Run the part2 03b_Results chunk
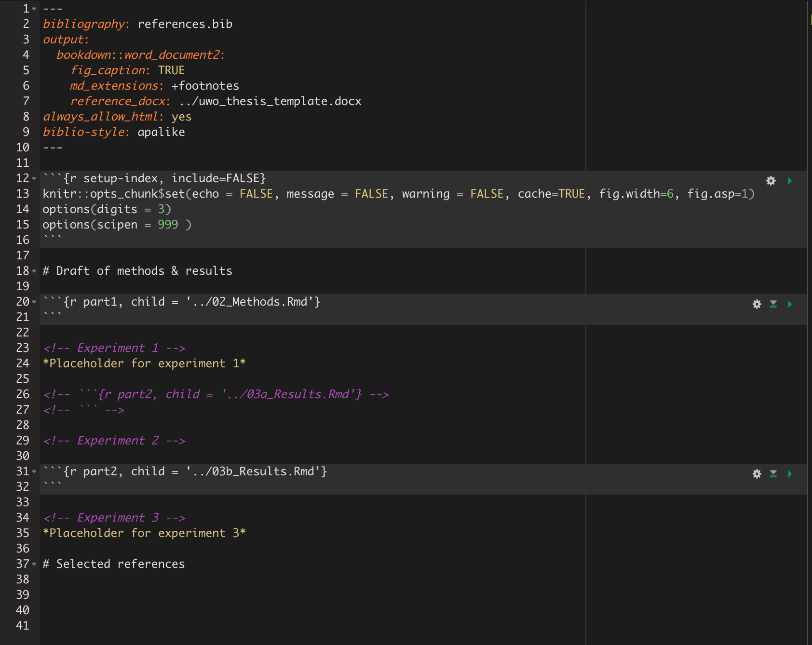This screenshot has height=645, width=812. (x=790, y=474)
